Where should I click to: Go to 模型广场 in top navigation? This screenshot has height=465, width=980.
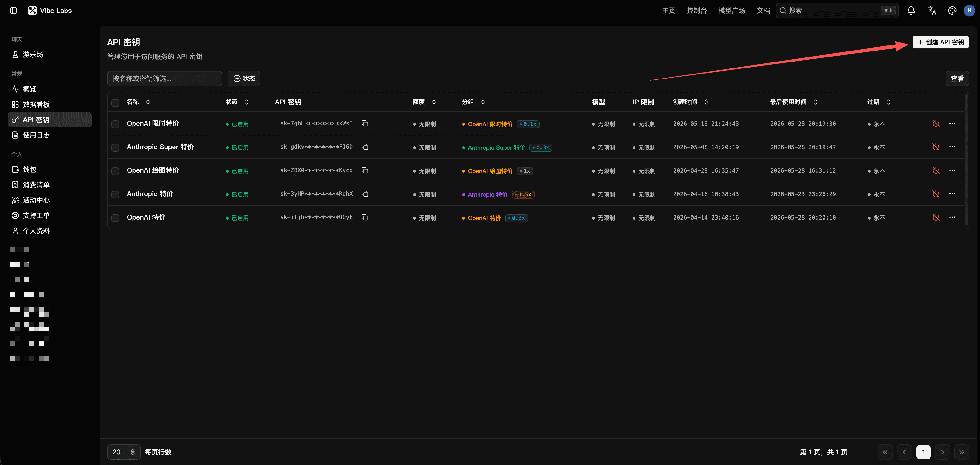732,11
